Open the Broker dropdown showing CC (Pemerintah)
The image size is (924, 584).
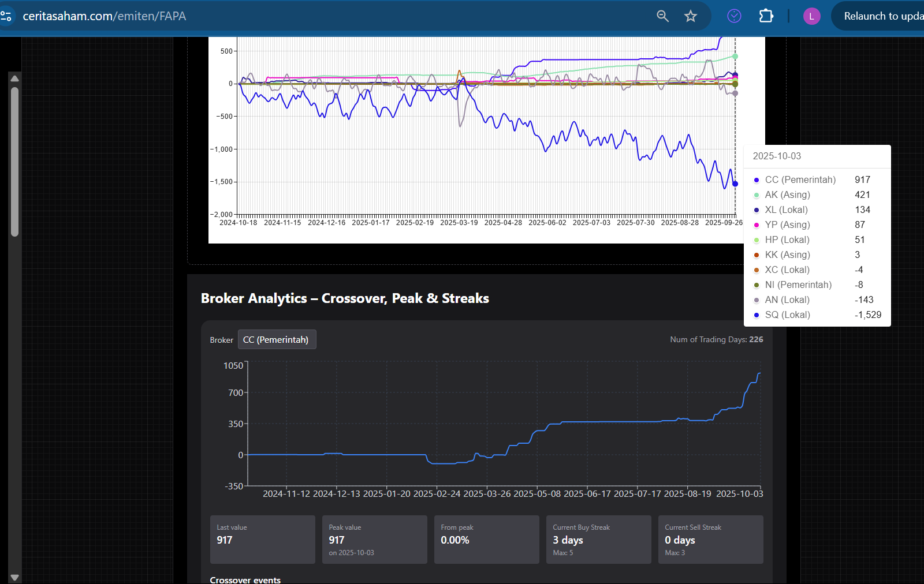click(277, 340)
